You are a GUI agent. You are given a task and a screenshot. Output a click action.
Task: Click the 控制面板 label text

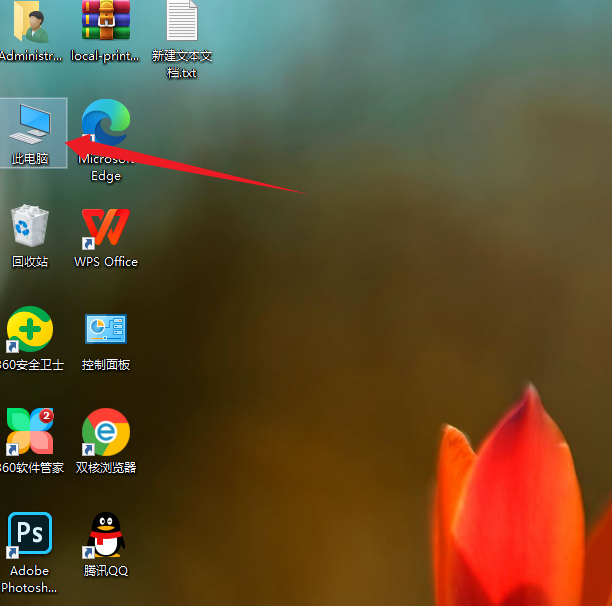(x=106, y=364)
